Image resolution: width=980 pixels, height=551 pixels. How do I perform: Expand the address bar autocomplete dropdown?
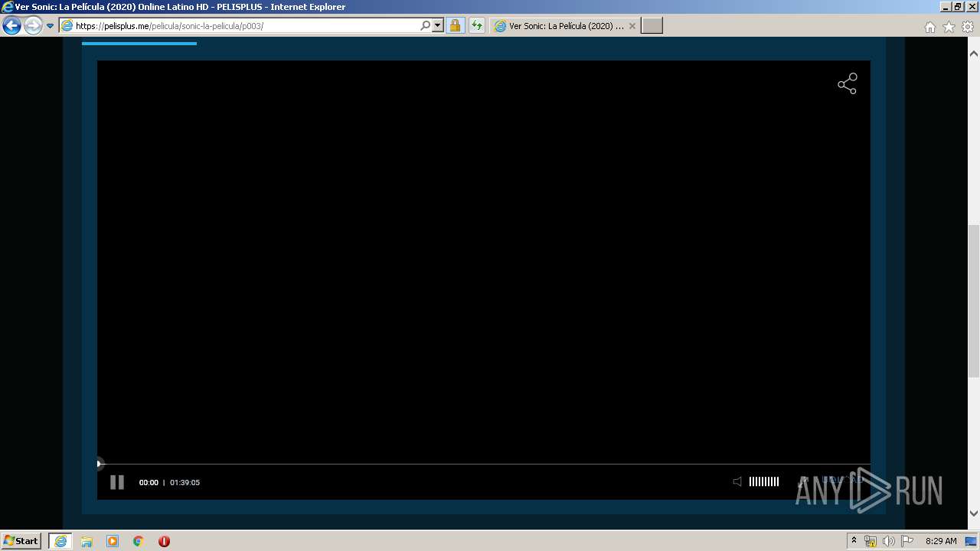(x=438, y=26)
